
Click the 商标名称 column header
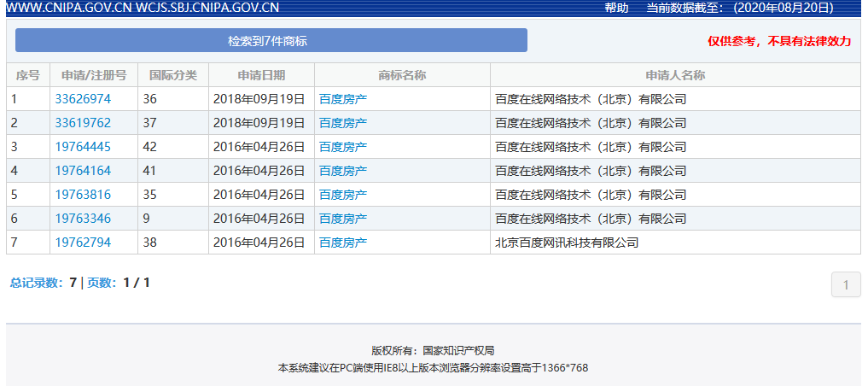[x=403, y=75]
